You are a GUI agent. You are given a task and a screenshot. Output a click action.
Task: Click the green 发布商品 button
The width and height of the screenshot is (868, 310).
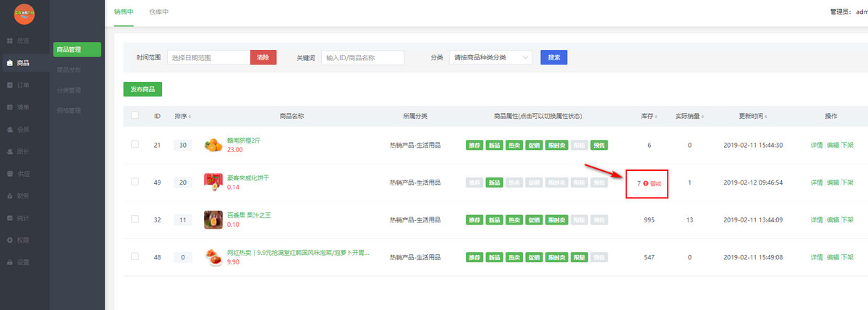(142, 89)
